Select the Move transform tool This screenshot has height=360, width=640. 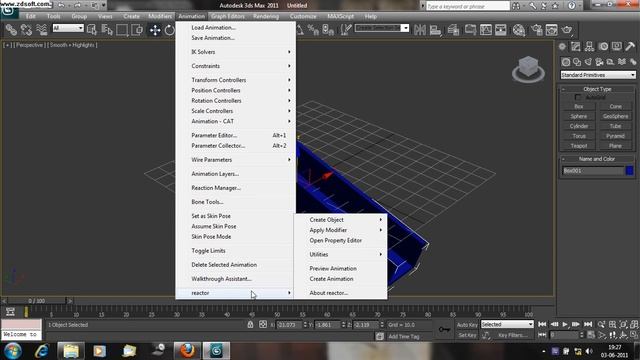tap(155, 30)
